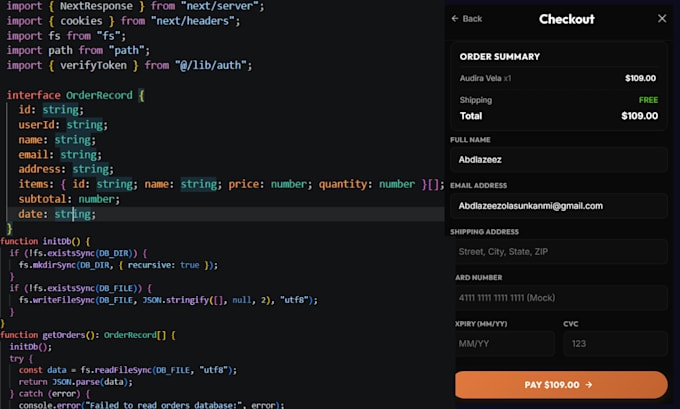This screenshot has height=409, width=680.
Task: Focus the Shipping Address field
Action: point(559,252)
